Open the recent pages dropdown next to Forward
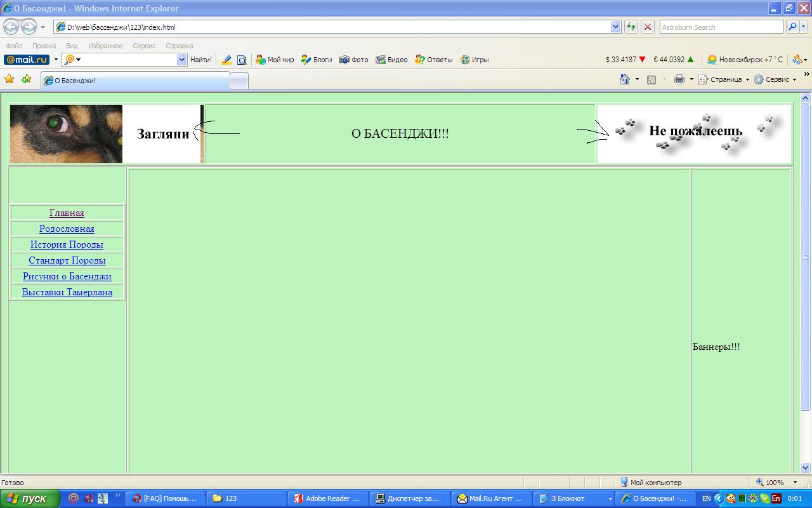 43,27
